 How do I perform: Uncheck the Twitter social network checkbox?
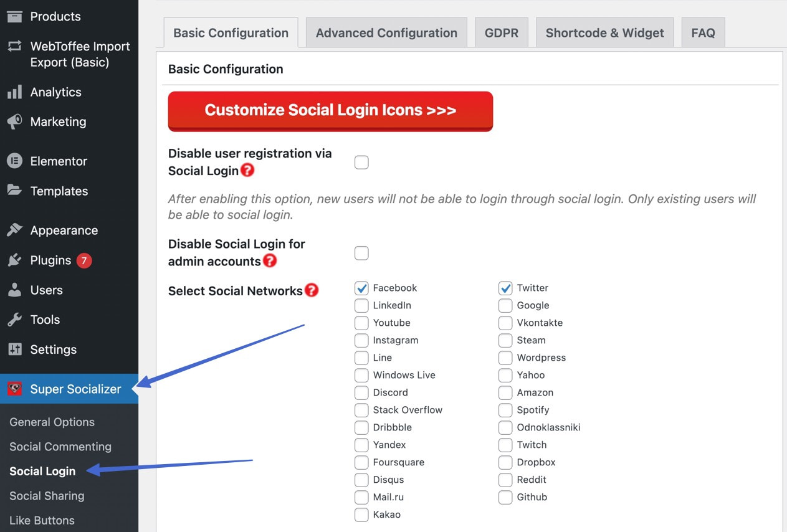(x=505, y=288)
